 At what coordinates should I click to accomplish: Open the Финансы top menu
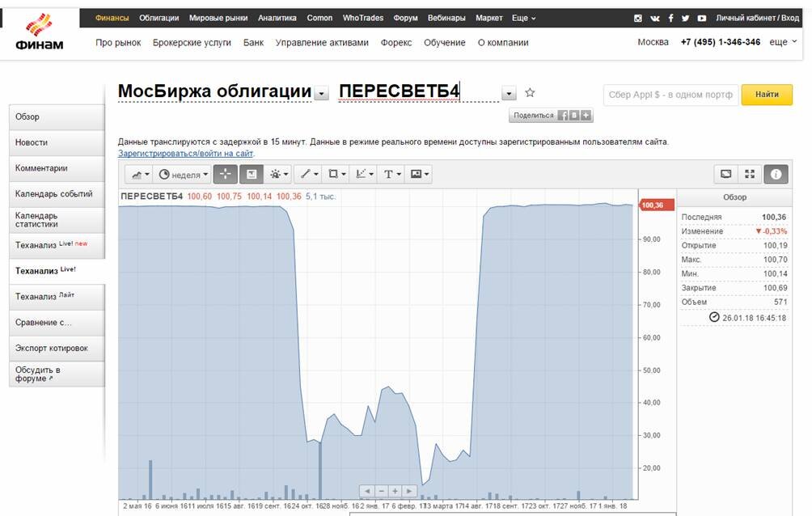tap(112, 18)
